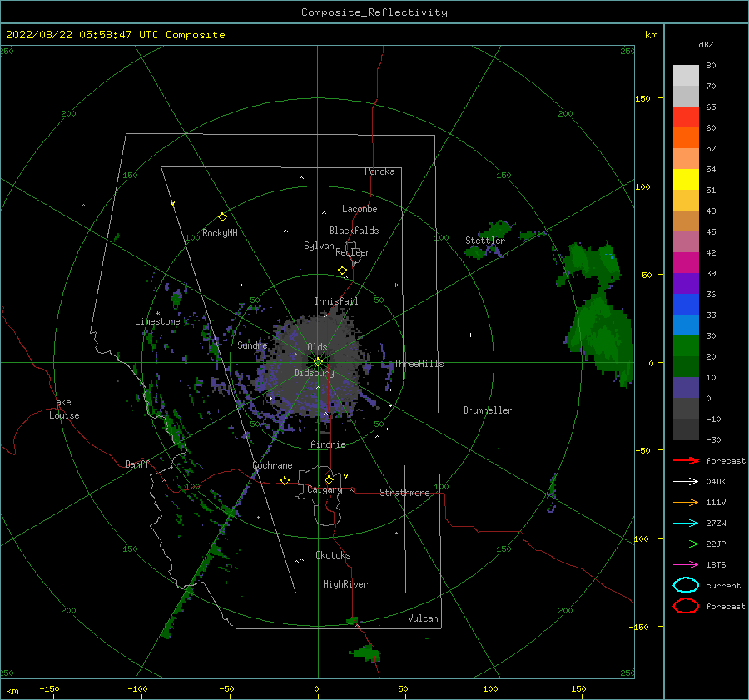
Task: Click the red forecast arrow in legend
Action: (x=686, y=460)
